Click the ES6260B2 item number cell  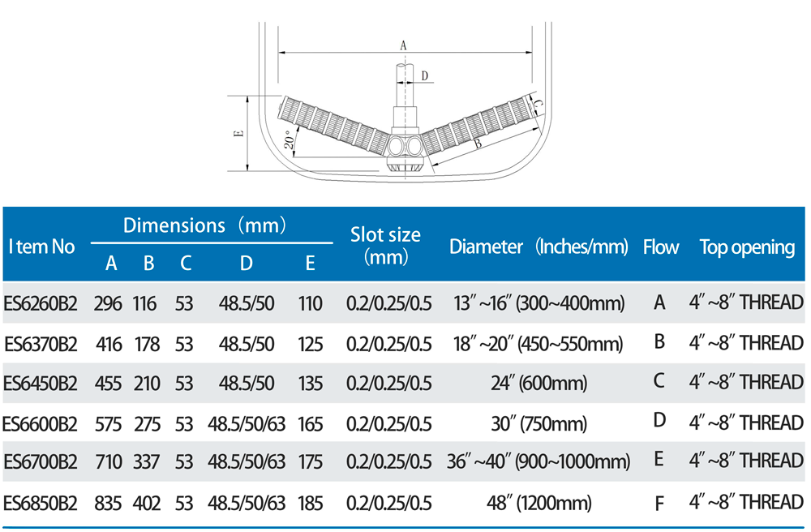point(41,303)
